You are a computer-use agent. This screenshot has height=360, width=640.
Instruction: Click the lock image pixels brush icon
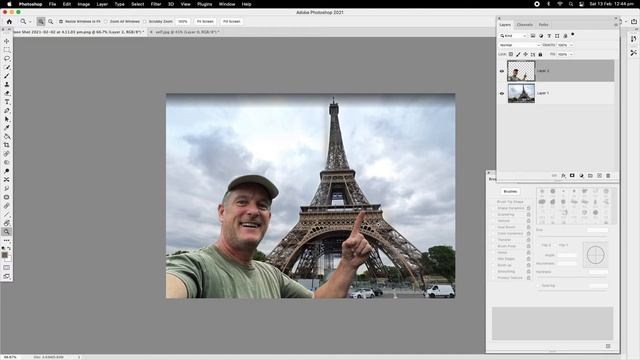(x=518, y=54)
